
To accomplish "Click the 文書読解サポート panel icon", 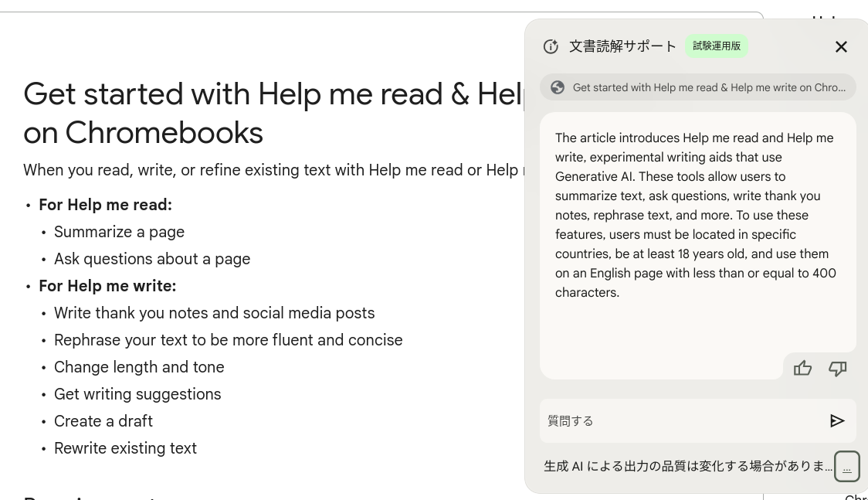I will (551, 46).
